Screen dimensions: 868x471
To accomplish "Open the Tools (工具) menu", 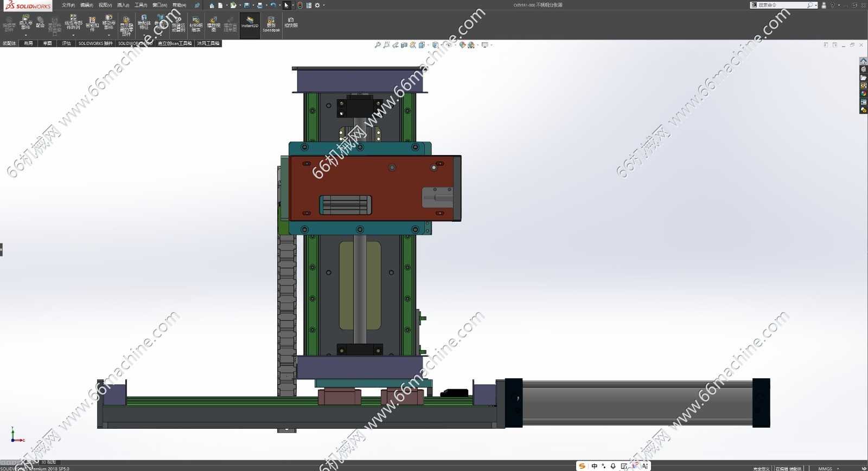I will click(x=141, y=5).
